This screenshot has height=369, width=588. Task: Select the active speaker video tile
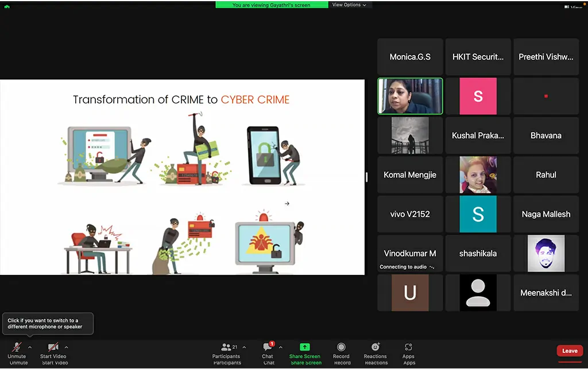pos(410,96)
